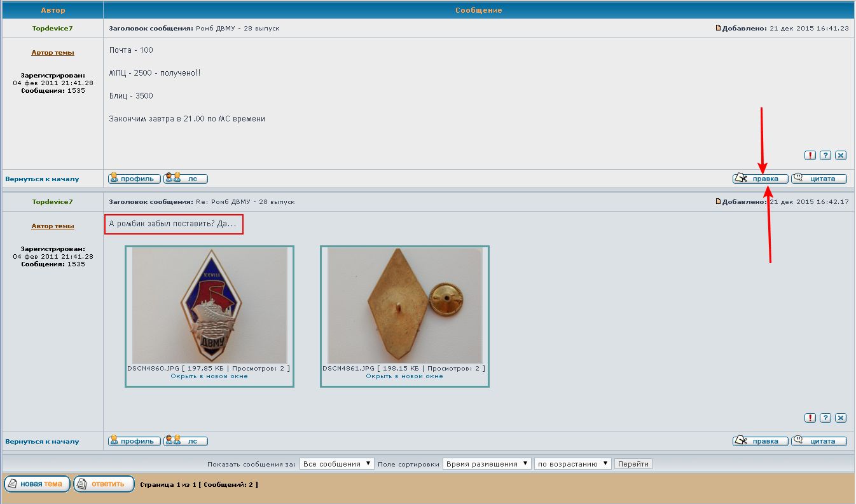Click the small post icon beside 16:41.23 date

(719, 28)
